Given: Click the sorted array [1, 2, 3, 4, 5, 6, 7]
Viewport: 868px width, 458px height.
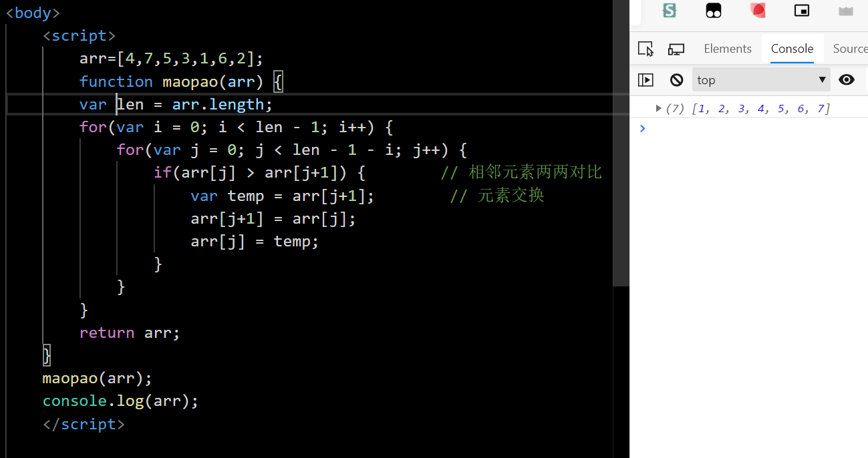Looking at the screenshot, I should pyautogui.click(x=760, y=109).
